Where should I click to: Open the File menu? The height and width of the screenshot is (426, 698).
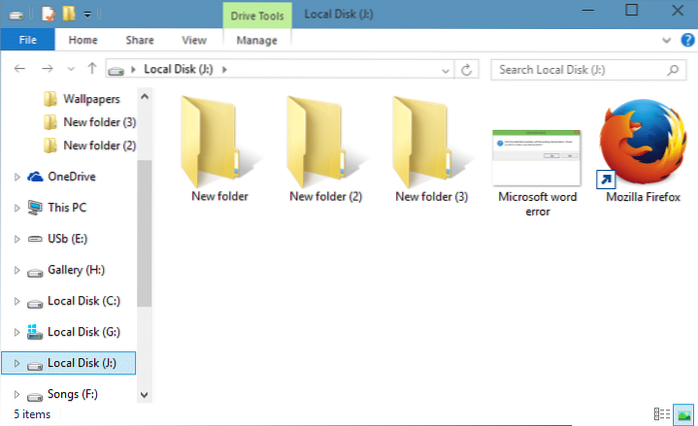[27, 40]
